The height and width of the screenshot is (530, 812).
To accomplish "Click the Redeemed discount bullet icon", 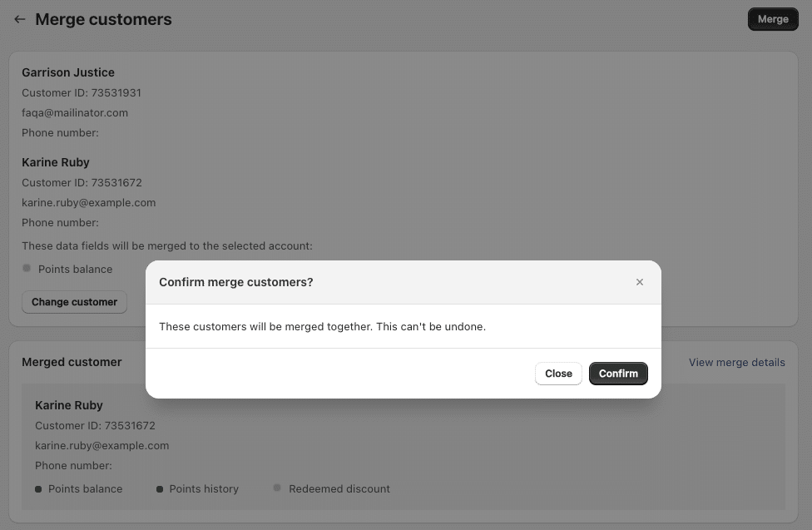I will click(x=277, y=488).
